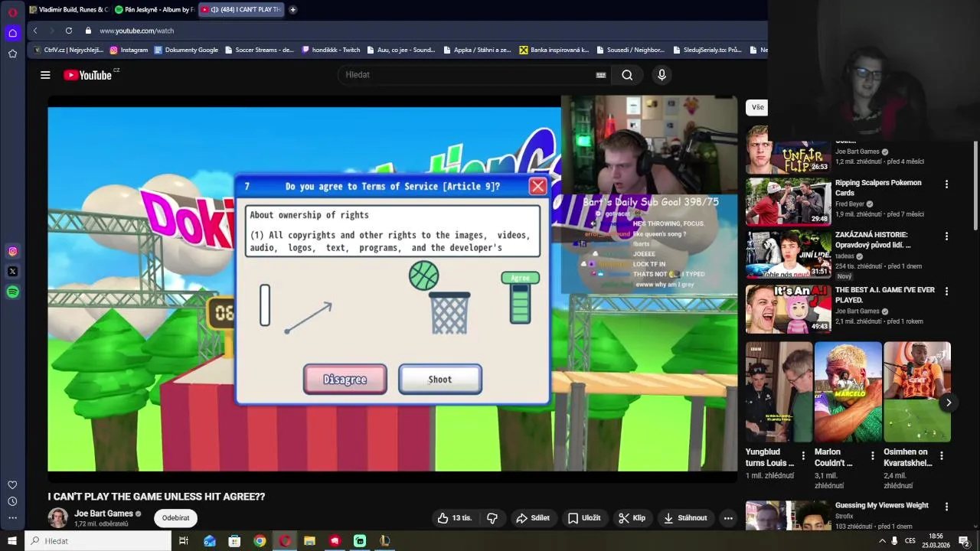Open more actions ellipsis beside Stáhnout

[x=728, y=518]
